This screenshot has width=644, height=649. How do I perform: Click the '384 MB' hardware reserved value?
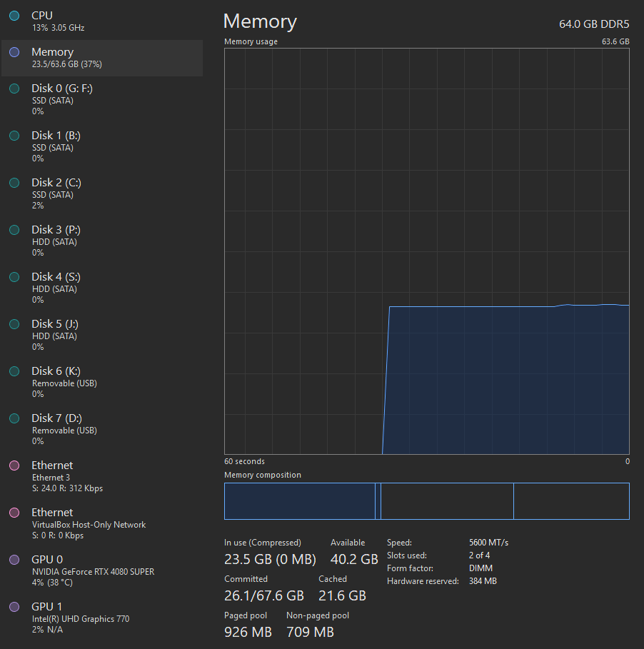pyautogui.click(x=483, y=581)
